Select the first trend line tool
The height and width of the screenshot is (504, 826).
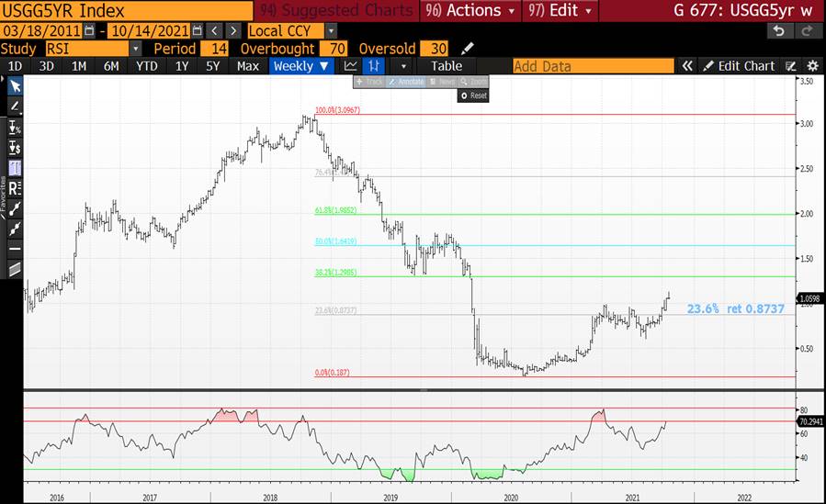click(x=15, y=209)
